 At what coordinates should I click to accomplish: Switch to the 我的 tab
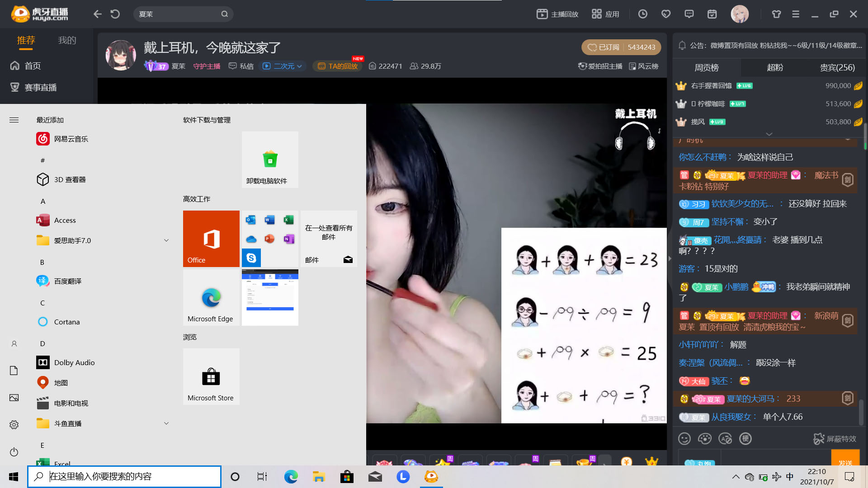point(67,40)
